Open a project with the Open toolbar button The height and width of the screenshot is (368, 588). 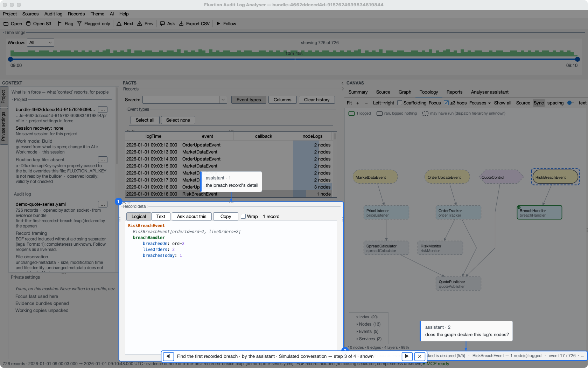coord(13,23)
